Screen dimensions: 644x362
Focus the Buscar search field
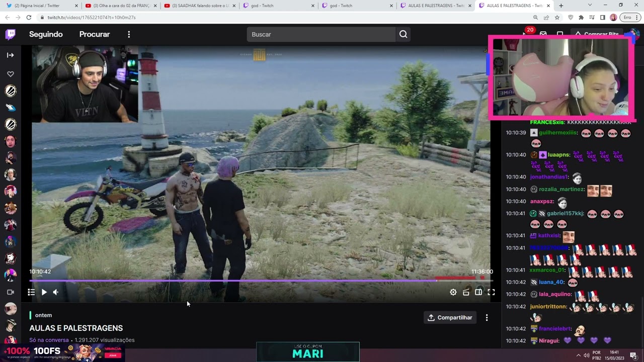coord(321,34)
